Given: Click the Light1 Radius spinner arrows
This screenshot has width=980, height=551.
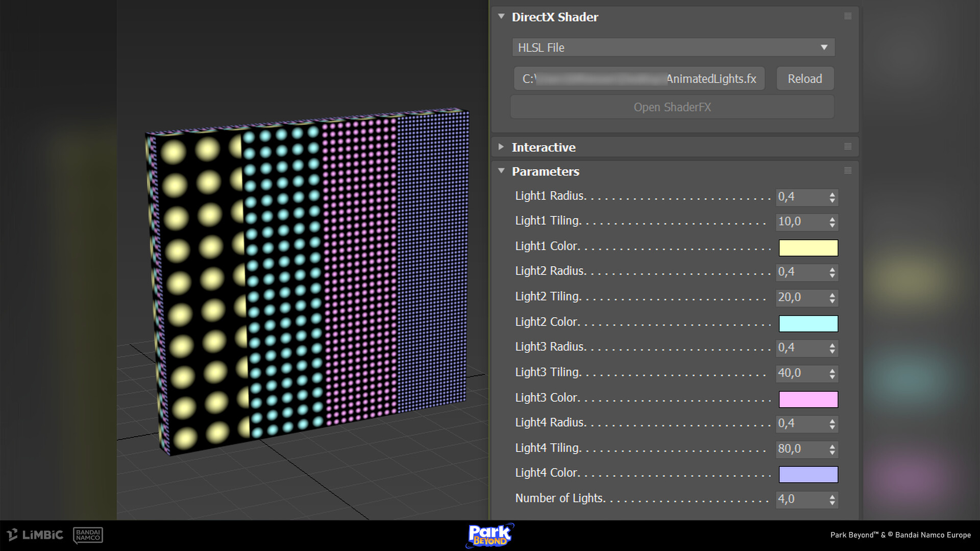Looking at the screenshot, I should click(x=832, y=197).
